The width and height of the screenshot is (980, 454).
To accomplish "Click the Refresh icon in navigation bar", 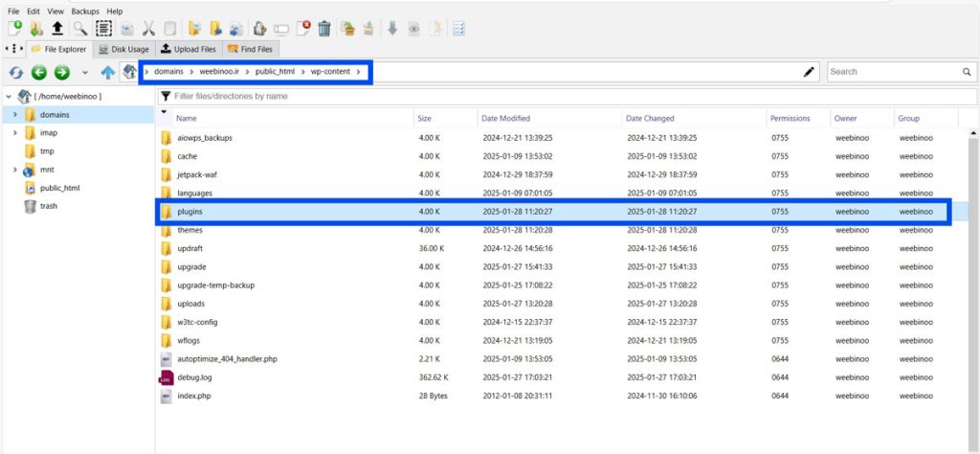I will 16,72.
